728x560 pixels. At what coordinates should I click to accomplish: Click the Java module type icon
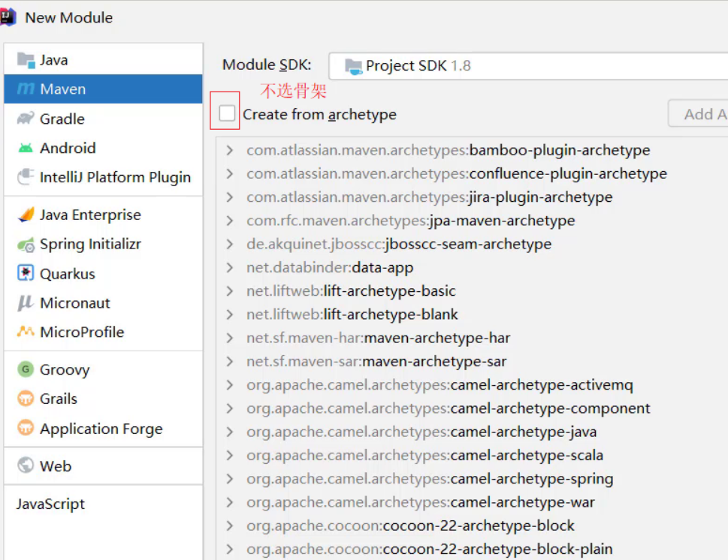click(26, 60)
